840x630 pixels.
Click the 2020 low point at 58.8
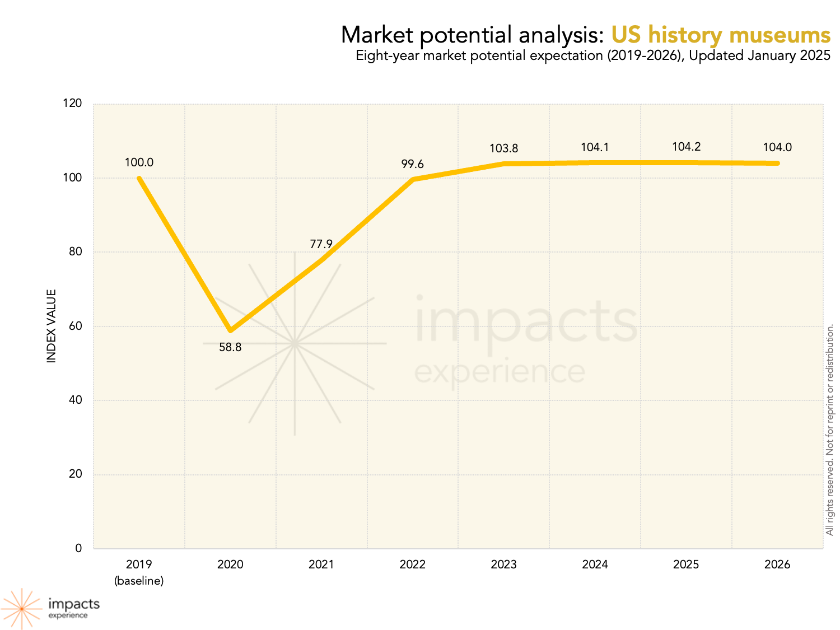[x=230, y=330]
